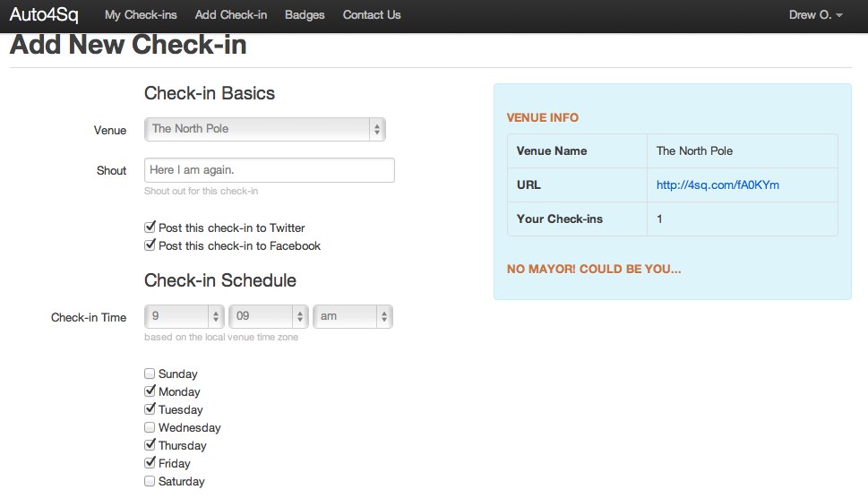Viewport: 868px width, 498px height.
Task: Disable the Monday checkbox
Action: point(150,391)
